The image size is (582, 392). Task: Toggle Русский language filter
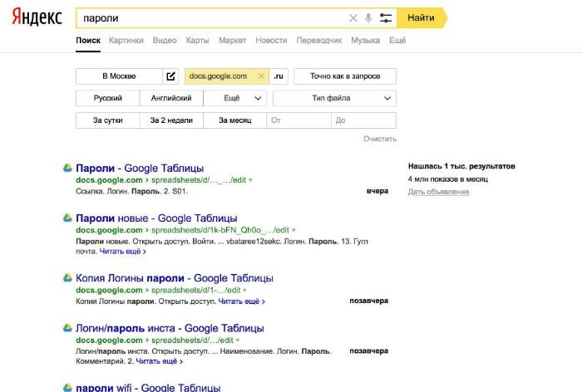point(107,98)
